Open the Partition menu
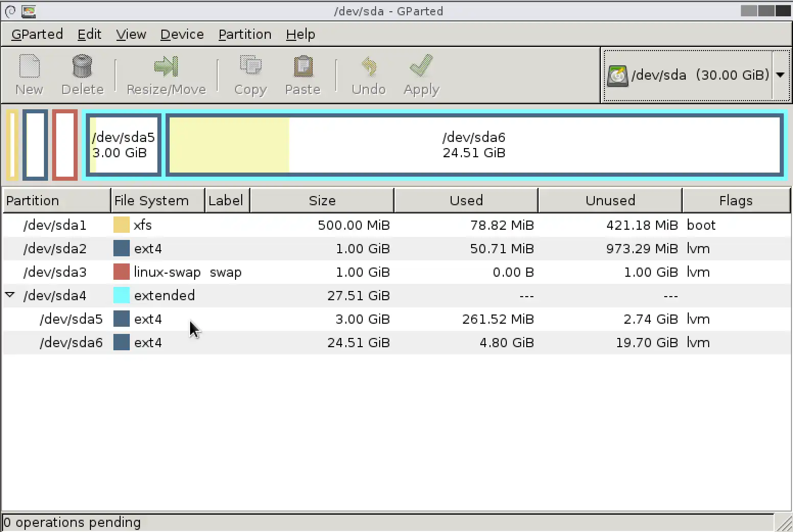Image resolution: width=793 pixels, height=532 pixels. (245, 34)
